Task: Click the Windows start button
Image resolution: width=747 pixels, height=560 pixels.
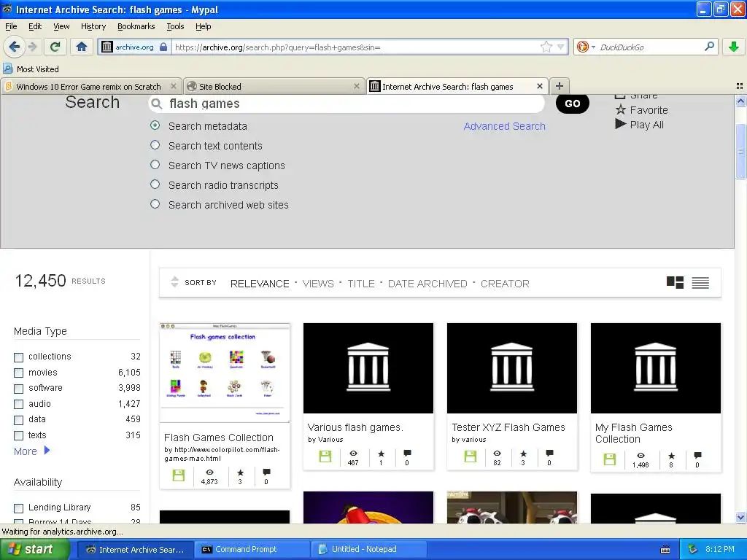Action: point(35,549)
